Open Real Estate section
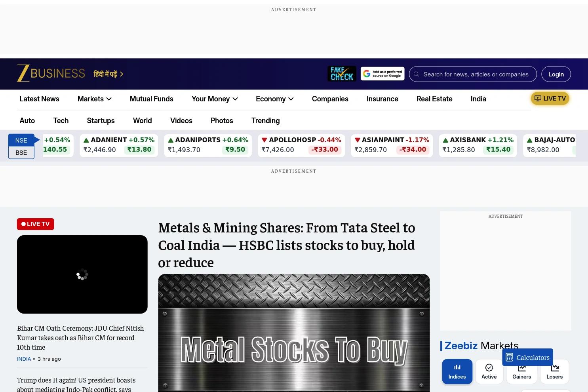588x392 pixels. click(x=434, y=99)
